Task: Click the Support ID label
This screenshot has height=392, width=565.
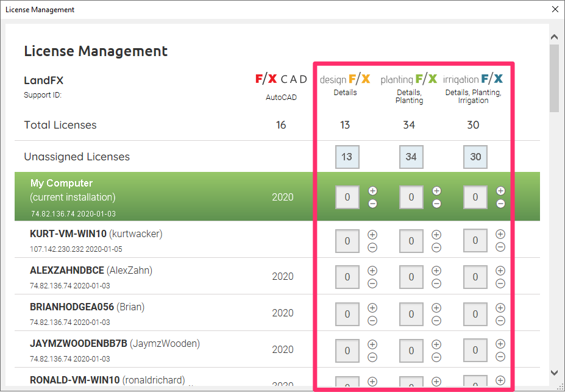Action: point(43,95)
